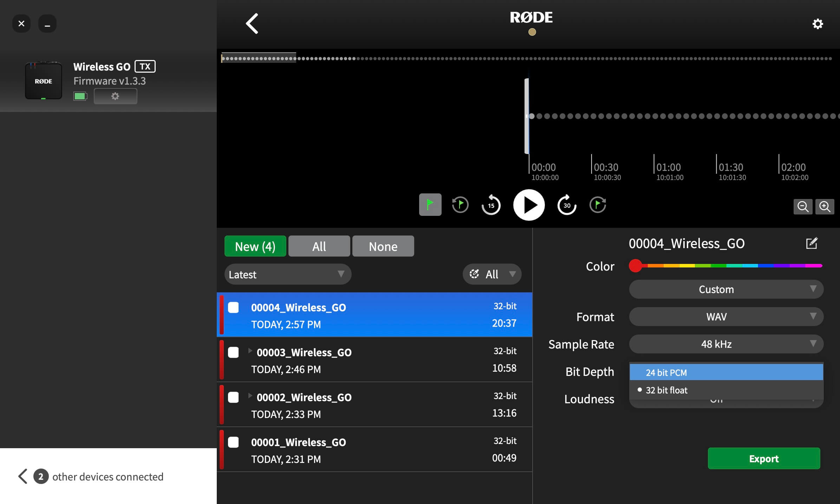This screenshot has width=840, height=504.
Task: Open Wireless GO device settings gear button
Action: click(115, 96)
